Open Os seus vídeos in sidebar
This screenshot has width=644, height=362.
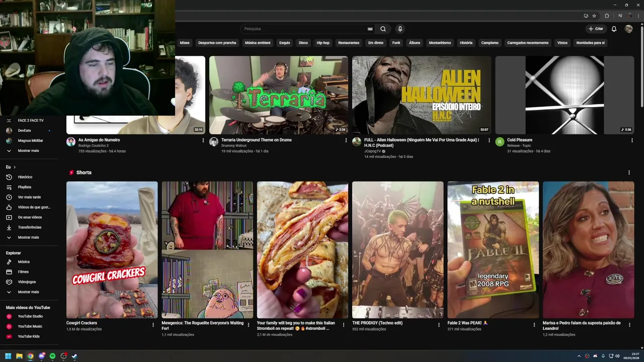coord(30,217)
